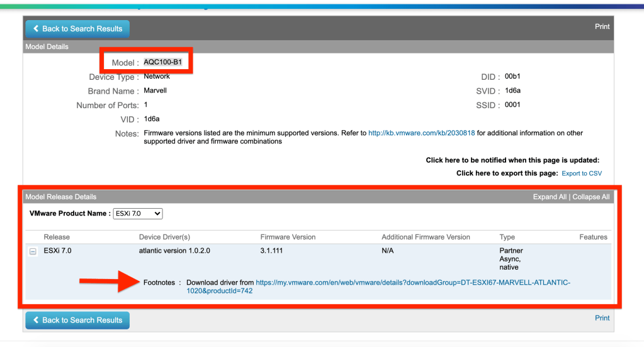Click the Print link below the release table

click(602, 318)
